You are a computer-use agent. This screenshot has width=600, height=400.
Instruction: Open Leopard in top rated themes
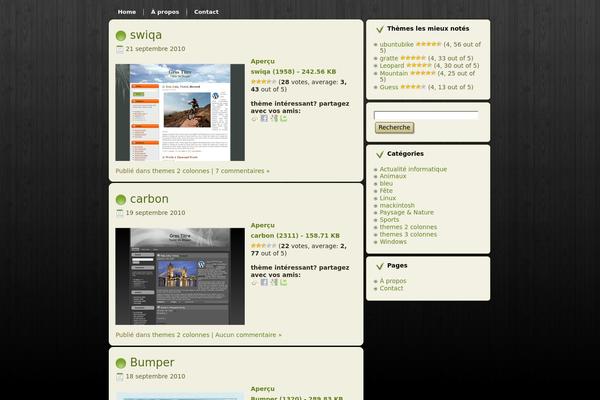point(392,65)
